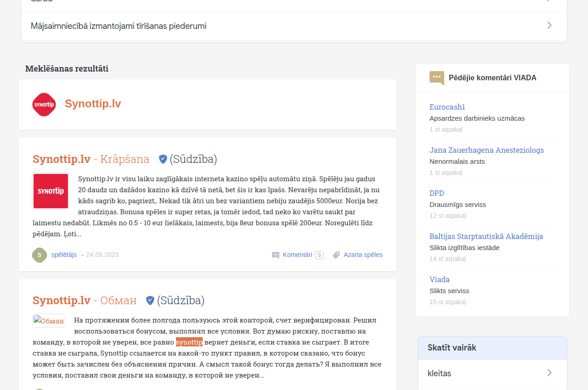Open the spēlētājs avatar icon
The image size is (588, 390).
coord(40,255)
